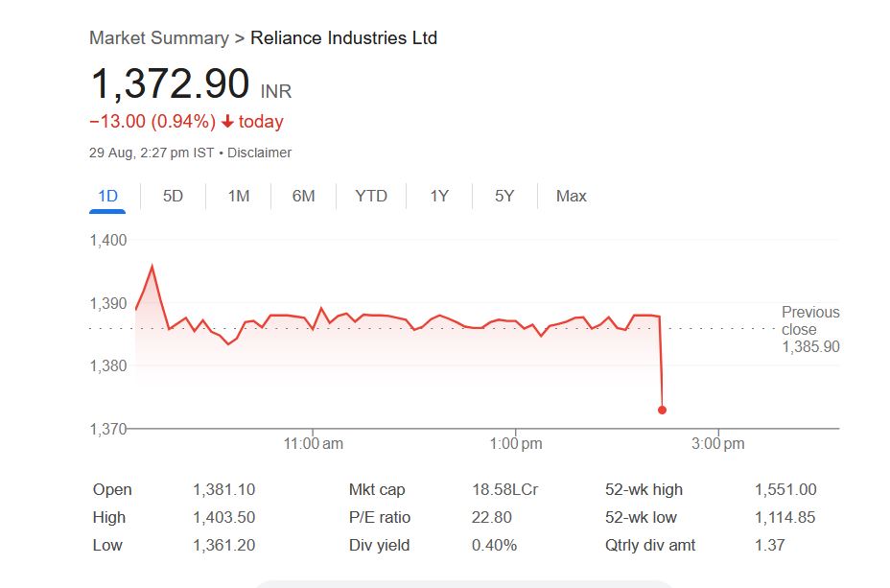Click the Reliance Industries Ltd title

click(343, 38)
